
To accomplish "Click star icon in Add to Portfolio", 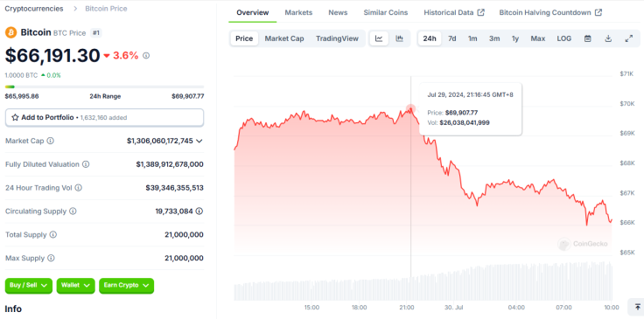I will point(15,117).
